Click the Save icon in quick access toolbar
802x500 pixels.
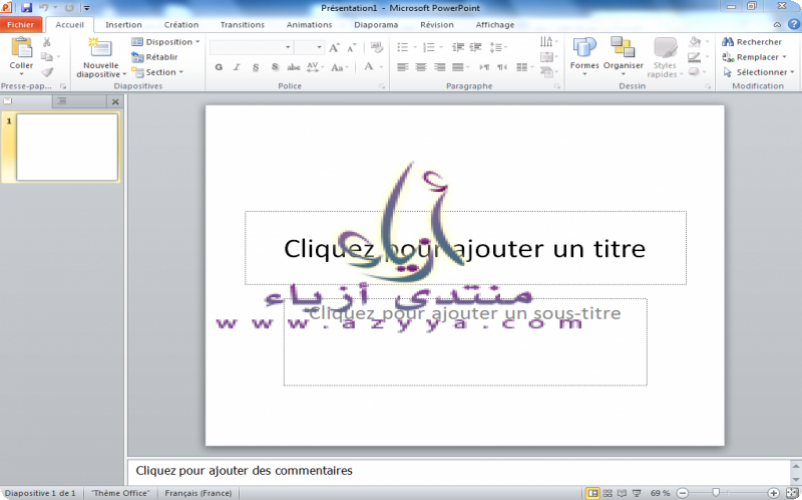(27, 7)
